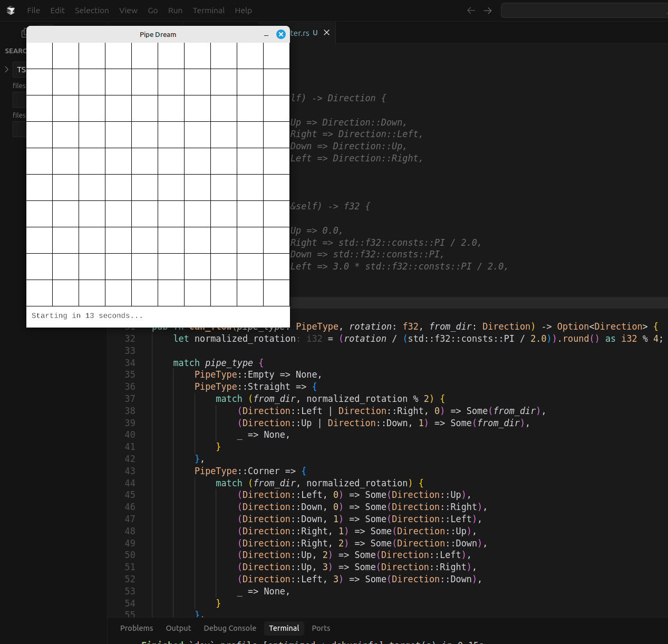Click 'Right => Direction::Left,' in dimmed code
This screenshot has width=668, height=644.
(x=356, y=134)
